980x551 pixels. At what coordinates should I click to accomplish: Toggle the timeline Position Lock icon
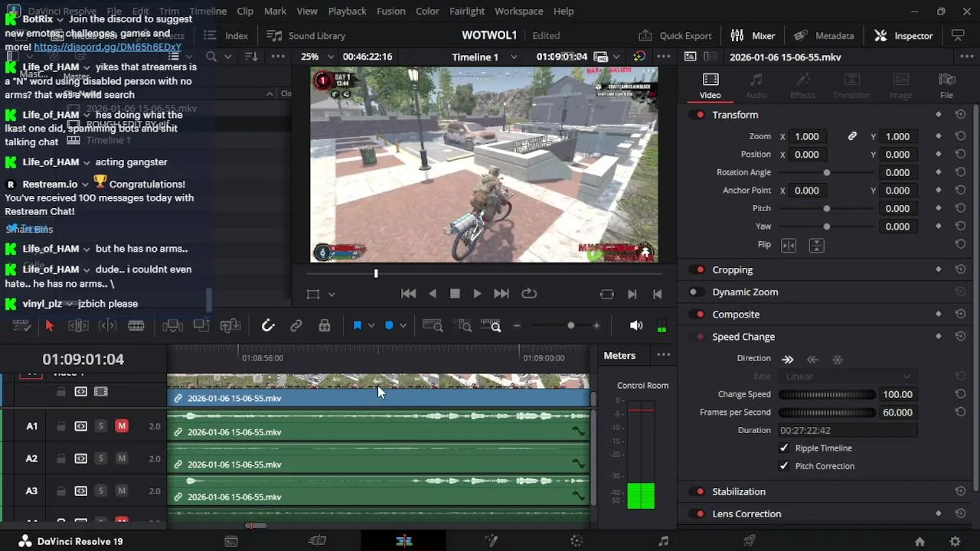[325, 326]
